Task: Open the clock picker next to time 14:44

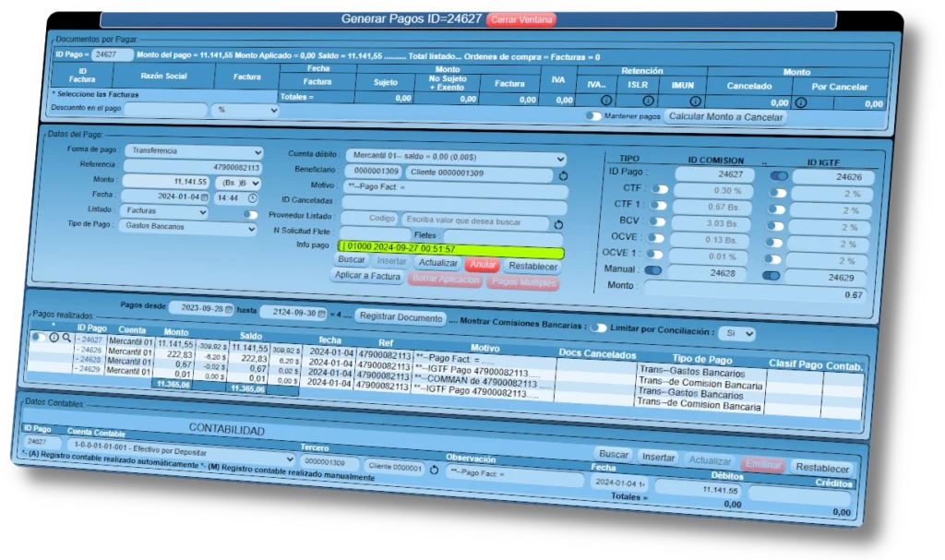Action: (252, 197)
